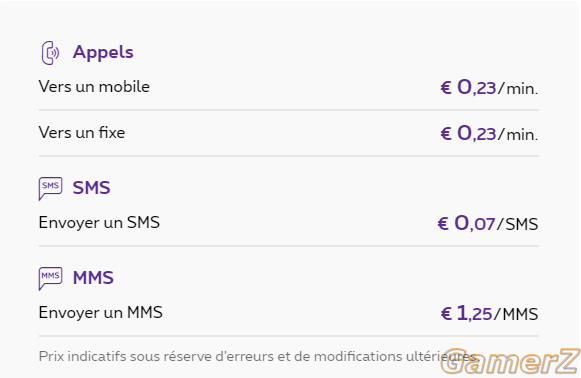Select the MMS section heading
This screenshot has width=581, height=378.
93,278
